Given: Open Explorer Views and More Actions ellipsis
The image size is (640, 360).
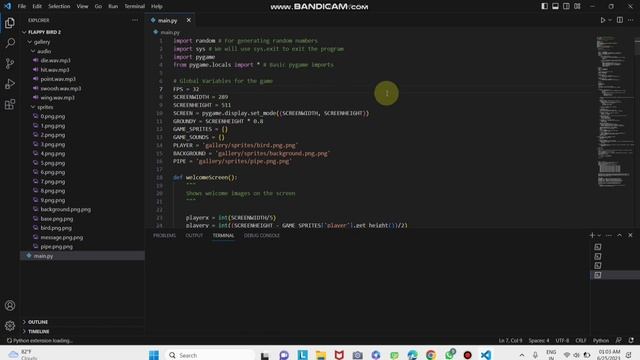Looking at the screenshot, I should coord(135,20).
